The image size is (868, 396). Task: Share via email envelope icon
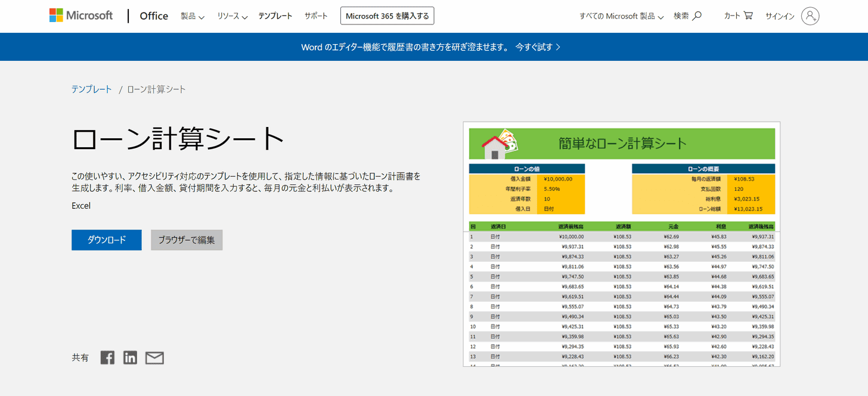point(154,358)
